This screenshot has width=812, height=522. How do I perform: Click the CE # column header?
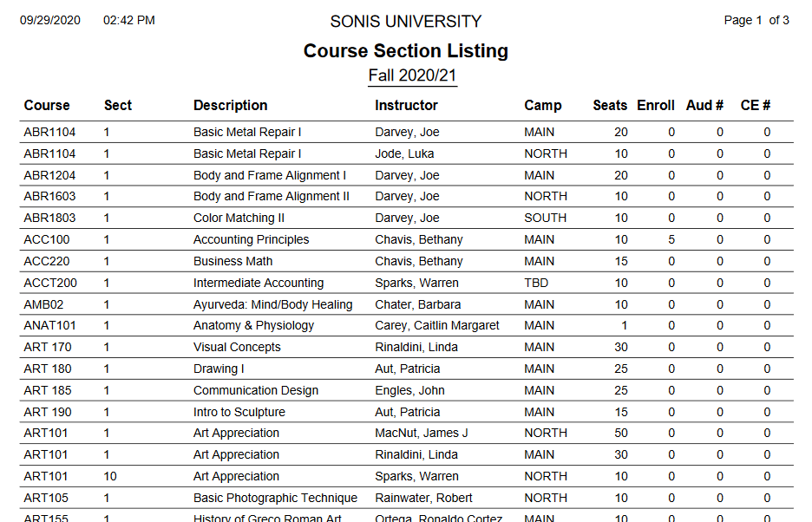point(755,106)
